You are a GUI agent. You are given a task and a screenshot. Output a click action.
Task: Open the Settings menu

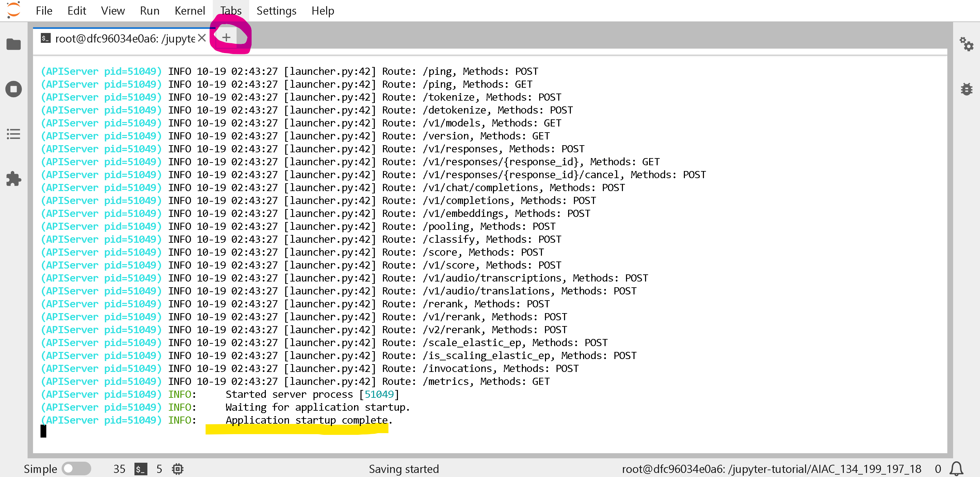276,11
